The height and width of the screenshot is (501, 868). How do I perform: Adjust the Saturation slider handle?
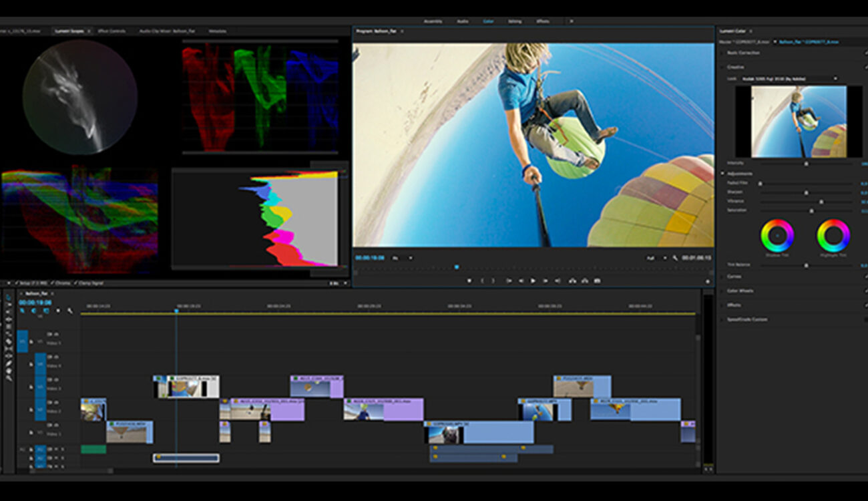click(x=811, y=210)
